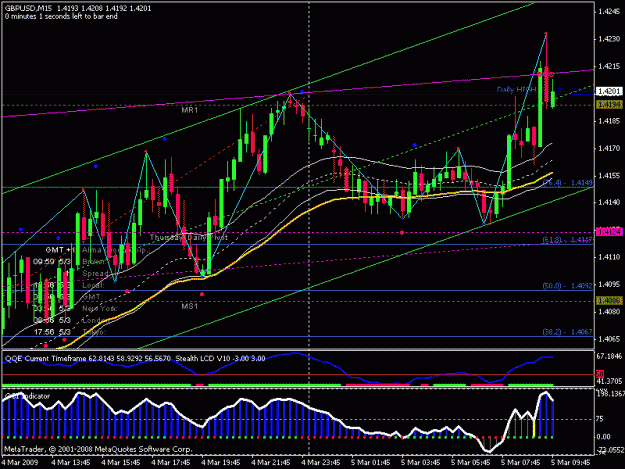Click the 4 Mar 21:45 time axis label

(271, 462)
